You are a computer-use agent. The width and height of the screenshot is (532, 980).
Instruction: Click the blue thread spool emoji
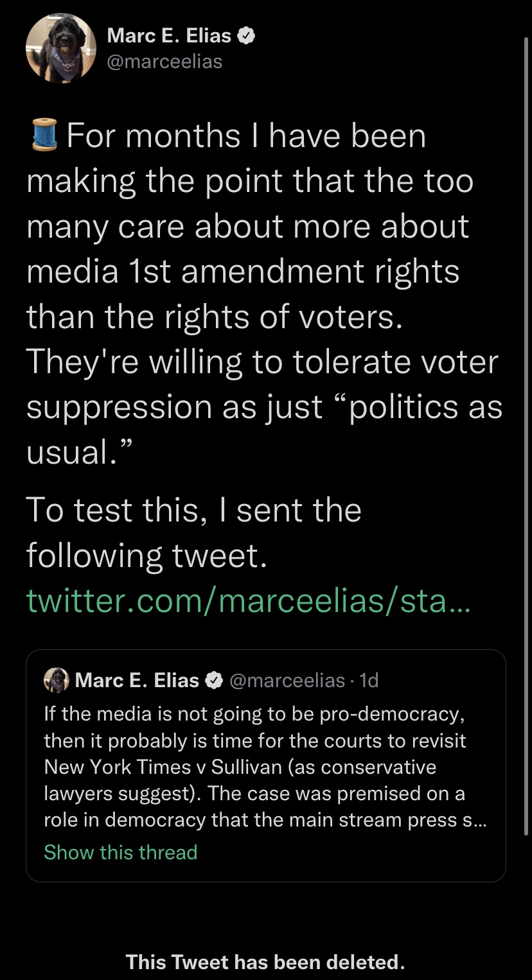(44, 137)
